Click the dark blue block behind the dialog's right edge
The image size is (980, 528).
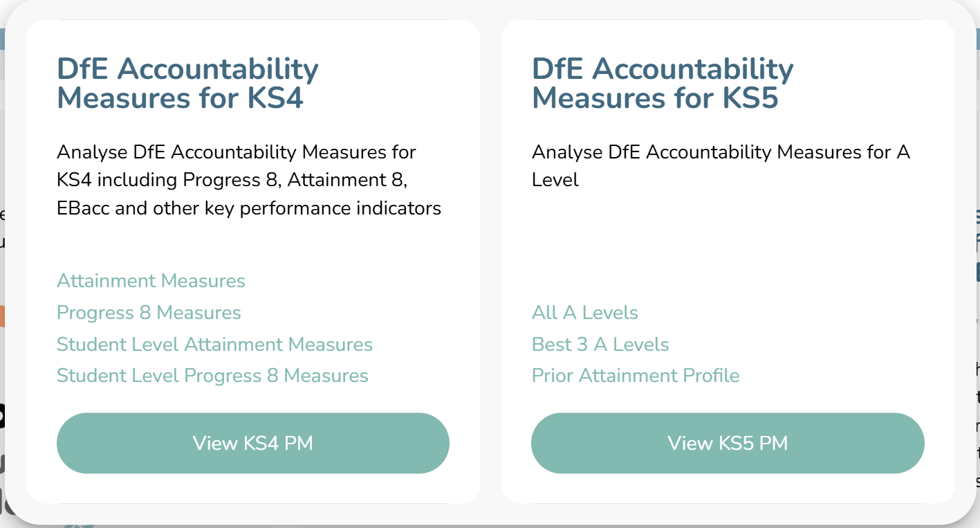click(x=977, y=271)
